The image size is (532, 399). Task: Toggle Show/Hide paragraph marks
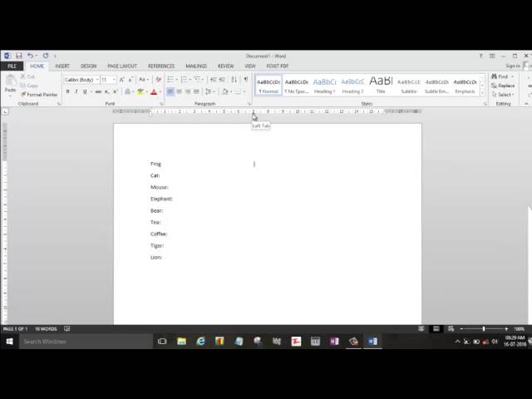pos(245,79)
